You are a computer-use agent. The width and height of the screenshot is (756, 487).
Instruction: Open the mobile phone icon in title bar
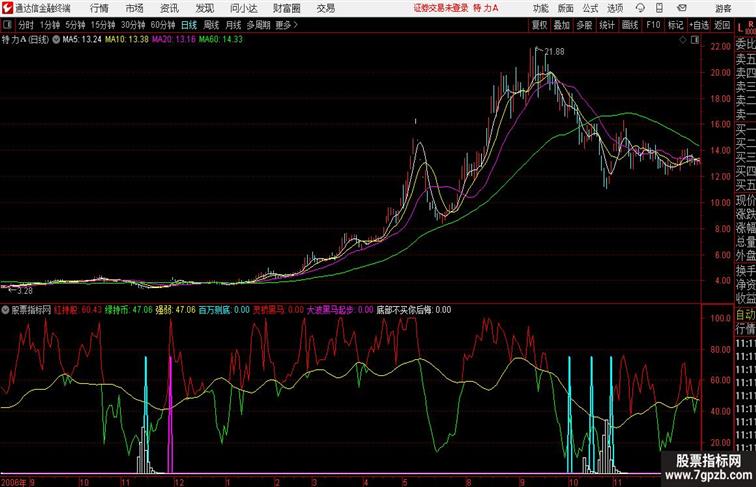pos(659,8)
